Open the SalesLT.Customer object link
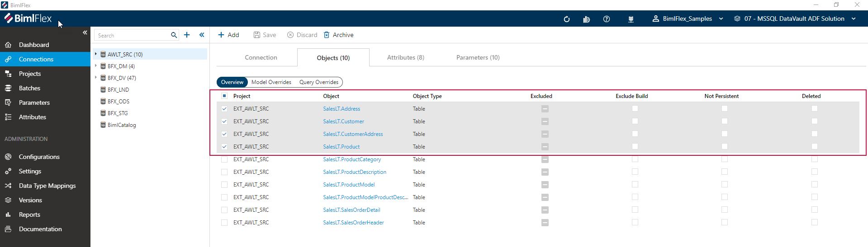868x247 pixels. (343, 121)
